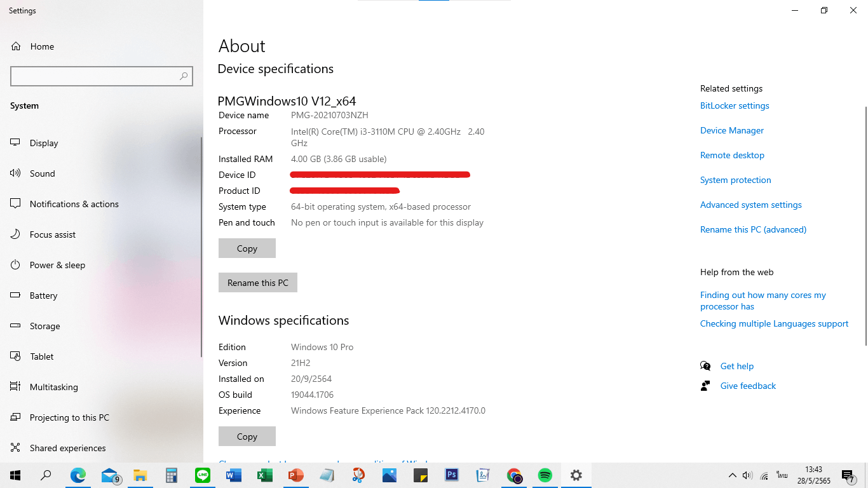Open the Display settings page

pyautogui.click(x=102, y=143)
